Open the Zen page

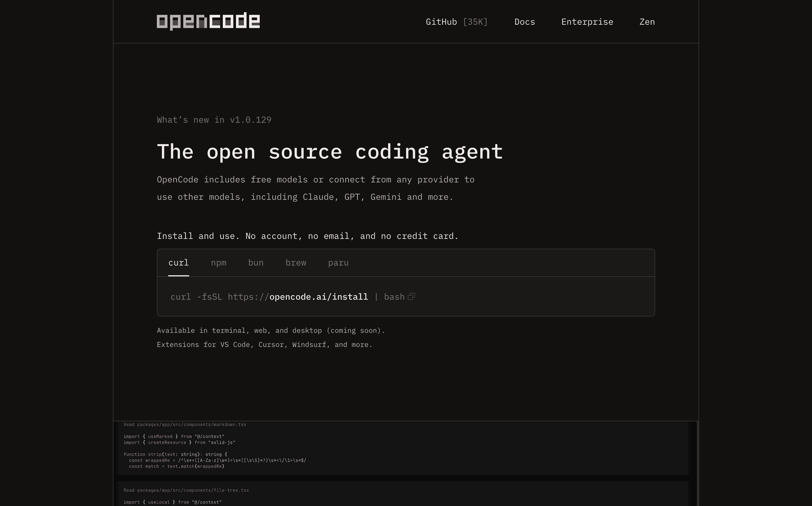[x=647, y=21]
